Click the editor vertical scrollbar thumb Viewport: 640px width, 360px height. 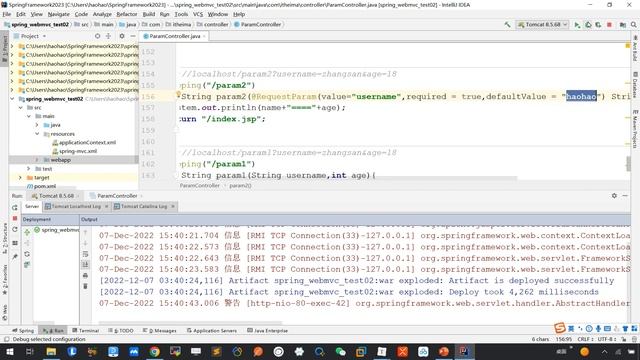[x=628, y=164]
